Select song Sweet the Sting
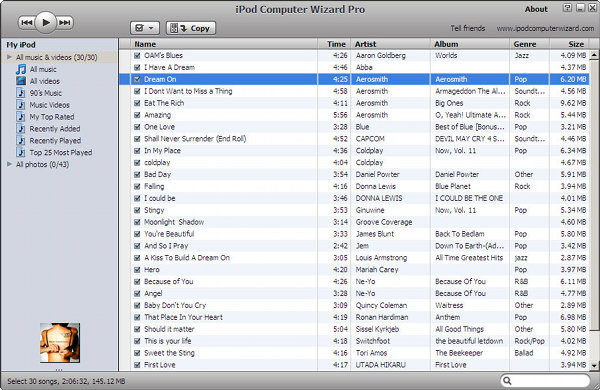This screenshot has height=390, width=600. [169, 353]
